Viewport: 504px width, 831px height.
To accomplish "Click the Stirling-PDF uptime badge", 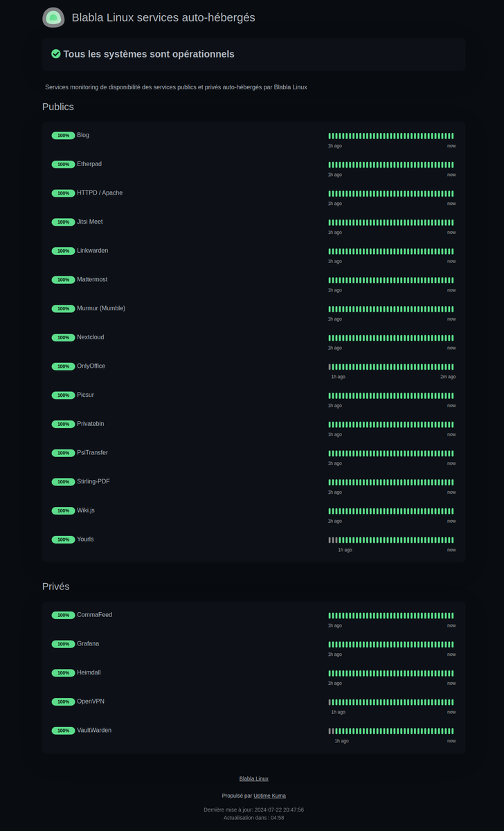I will pyautogui.click(x=63, y=482).
